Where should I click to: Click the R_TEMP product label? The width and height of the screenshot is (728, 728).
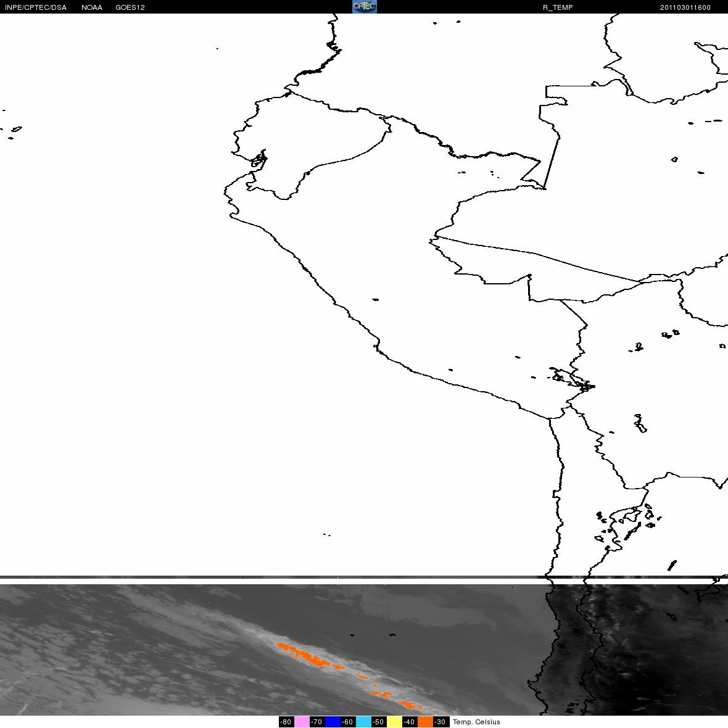click(558, 7)
